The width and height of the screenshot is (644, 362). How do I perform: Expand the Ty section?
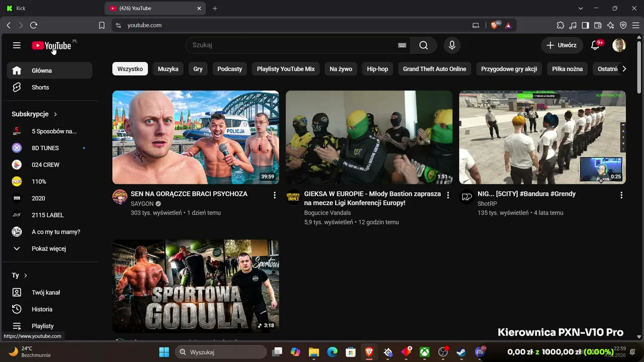20,276
